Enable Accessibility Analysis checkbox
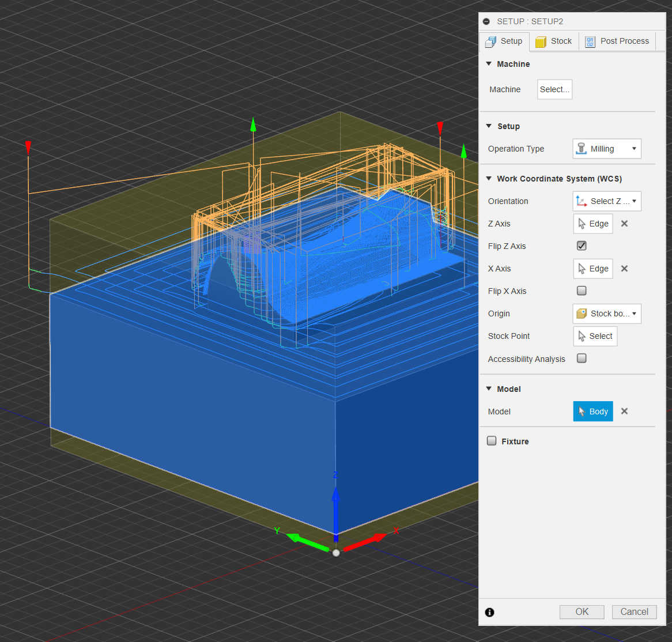This screenshot has height=642, width=672. (x=582, y=358)
